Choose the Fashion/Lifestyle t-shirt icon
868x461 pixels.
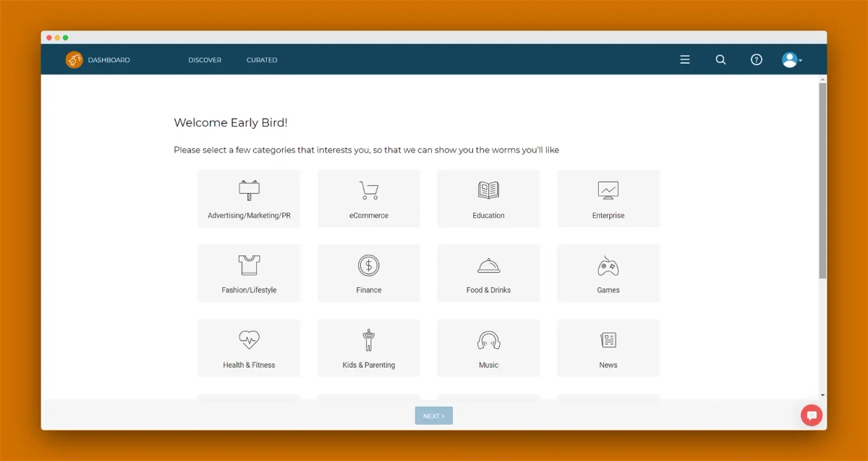click(x=249, y=265)
